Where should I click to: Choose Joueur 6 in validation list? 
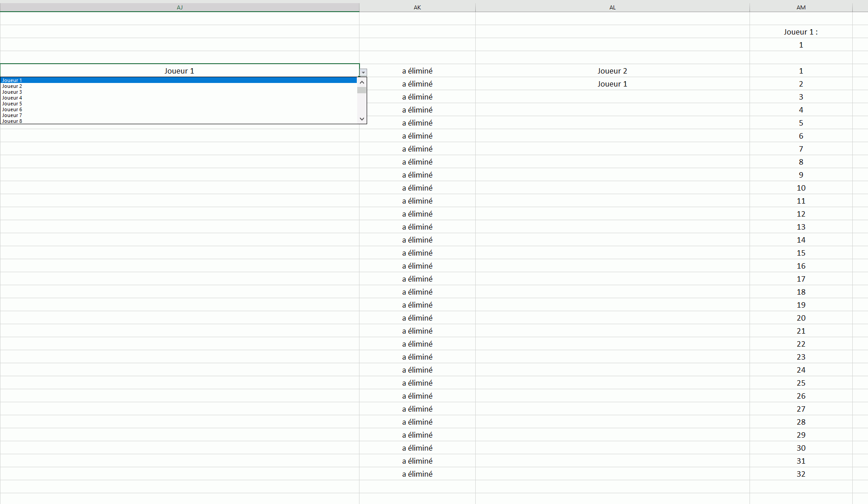click(x=12, y=109)
